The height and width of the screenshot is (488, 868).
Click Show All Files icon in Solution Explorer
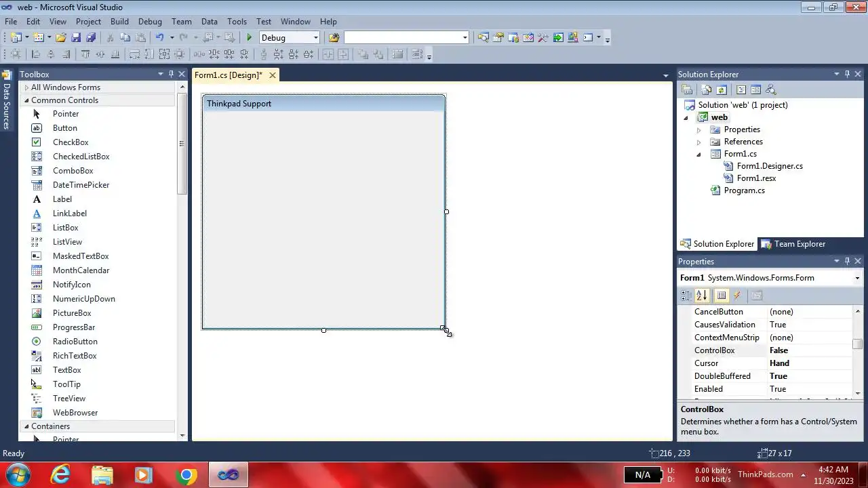[x=707, y=89]
